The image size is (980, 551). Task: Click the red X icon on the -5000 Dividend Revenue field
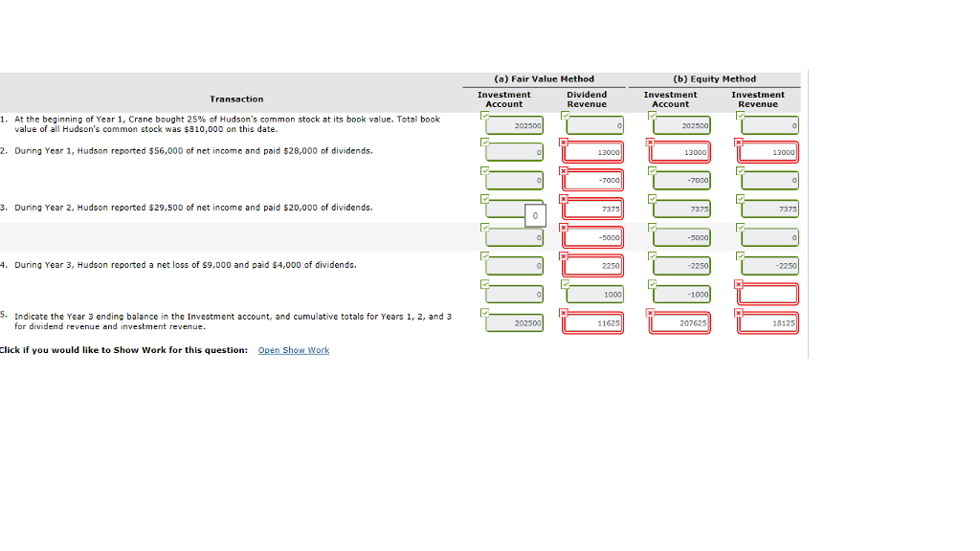(x=563, y=226)
